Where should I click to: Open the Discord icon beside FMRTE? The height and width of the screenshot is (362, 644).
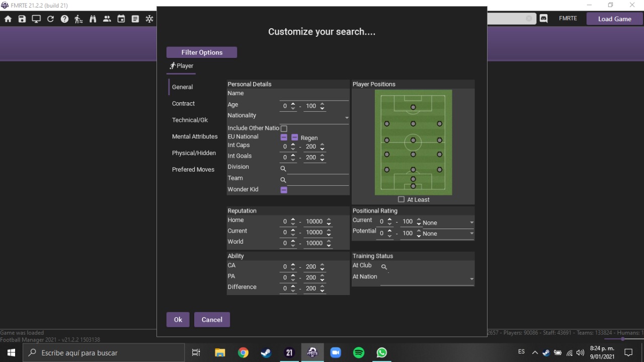[543, 19]
